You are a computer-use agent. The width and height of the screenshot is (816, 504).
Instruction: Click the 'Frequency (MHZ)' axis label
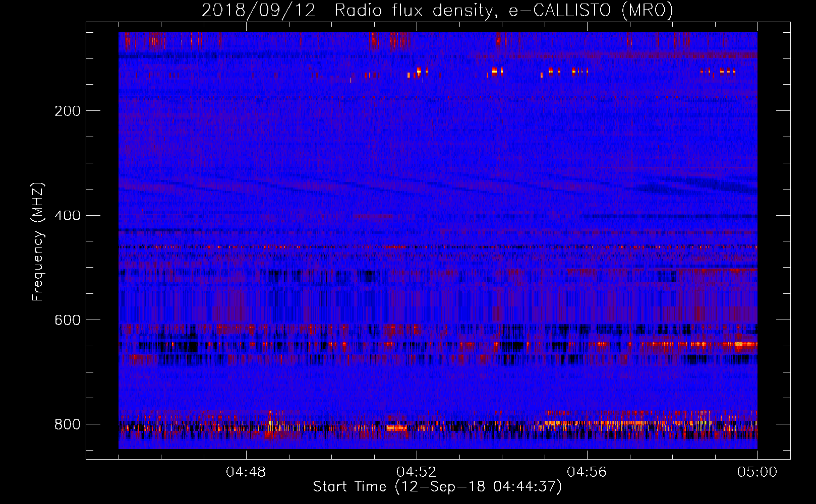38,241
